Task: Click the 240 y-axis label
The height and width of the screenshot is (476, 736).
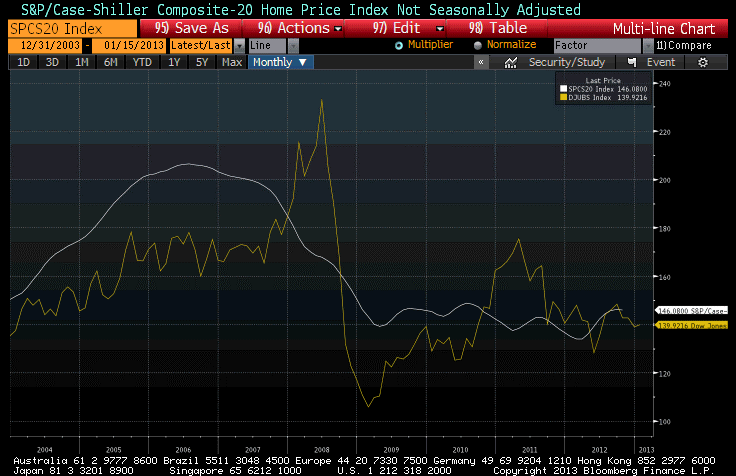Action: click(x=665, y=84)
